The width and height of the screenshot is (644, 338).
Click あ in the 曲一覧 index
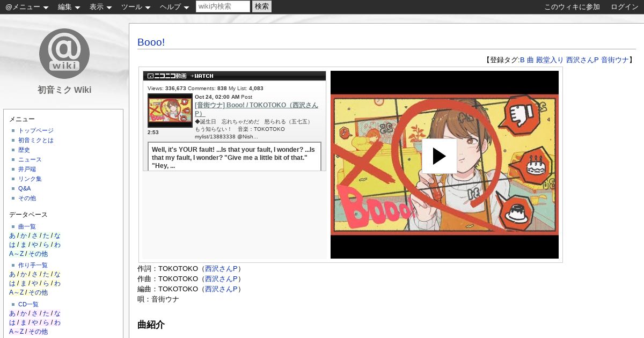12,236
